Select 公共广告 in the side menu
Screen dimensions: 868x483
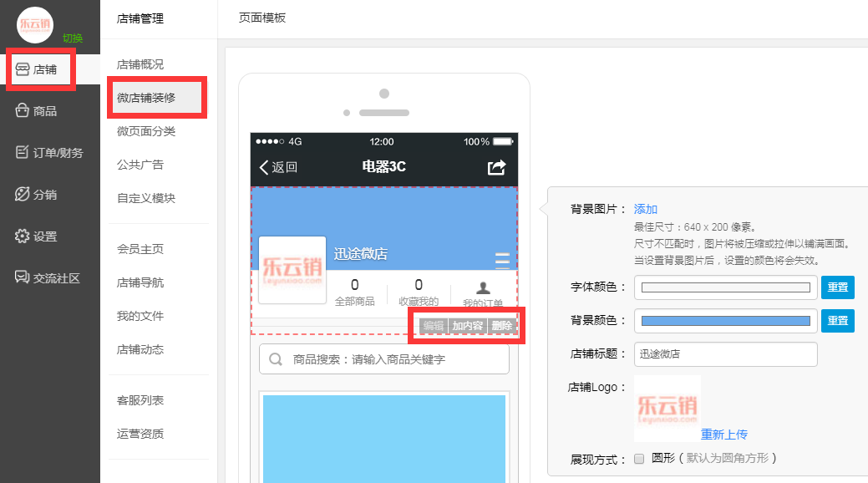pos(140,165)
